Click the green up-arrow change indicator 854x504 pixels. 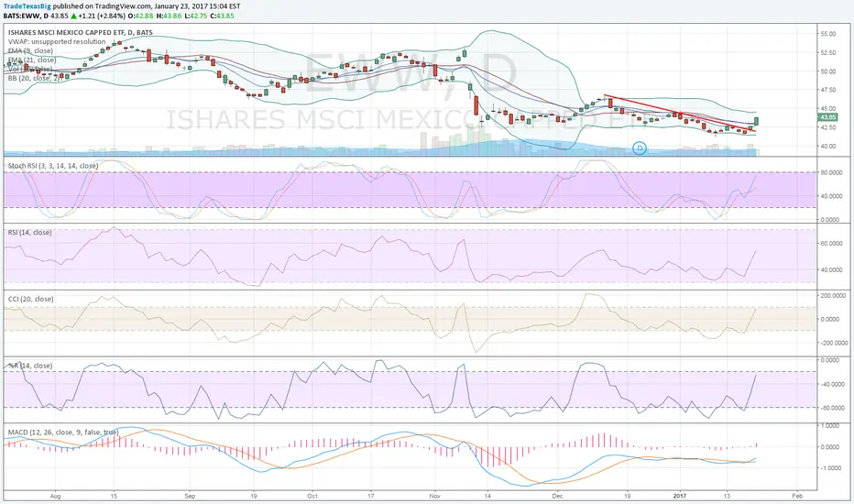[x=73, y=16]
